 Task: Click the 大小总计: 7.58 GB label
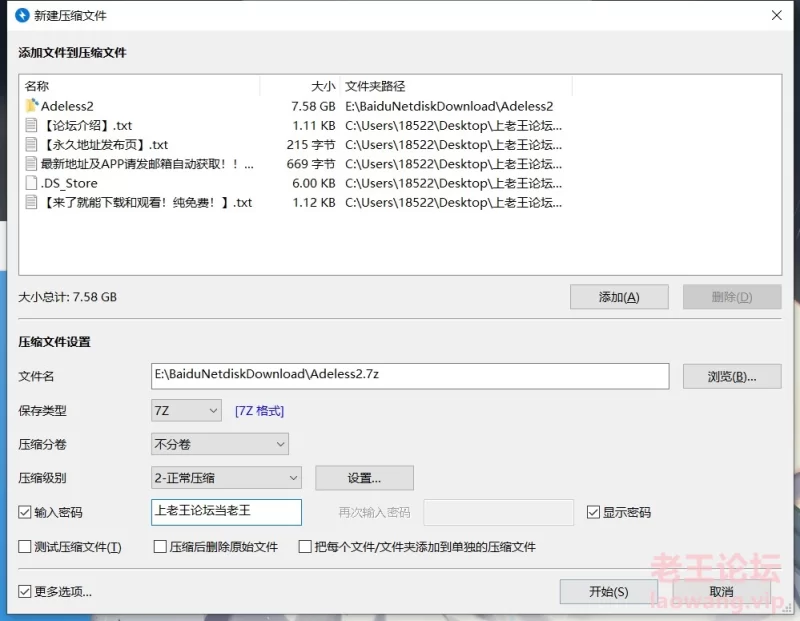67,296
